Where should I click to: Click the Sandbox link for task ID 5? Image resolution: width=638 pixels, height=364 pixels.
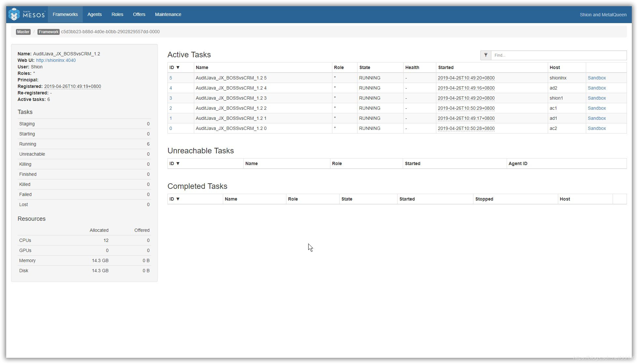[597, 77]
